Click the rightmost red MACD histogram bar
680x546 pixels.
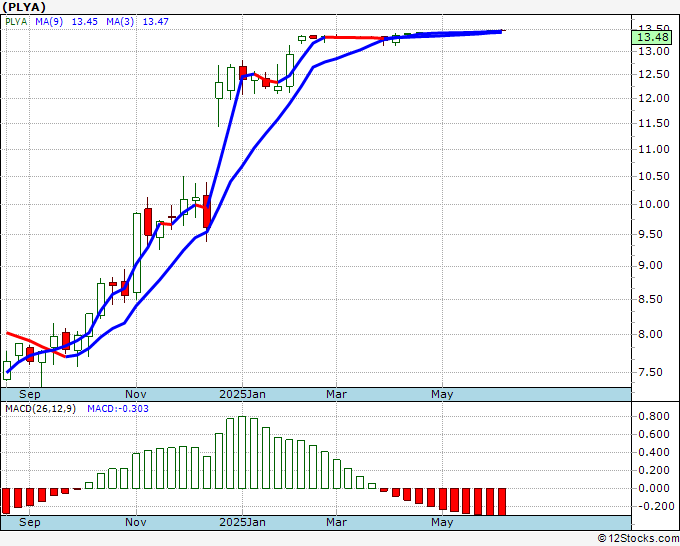(x=502, y=502)
